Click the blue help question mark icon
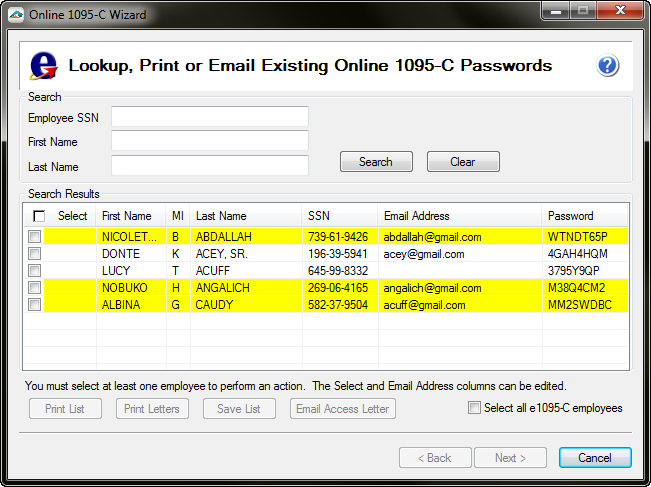 tap(608, 66)
